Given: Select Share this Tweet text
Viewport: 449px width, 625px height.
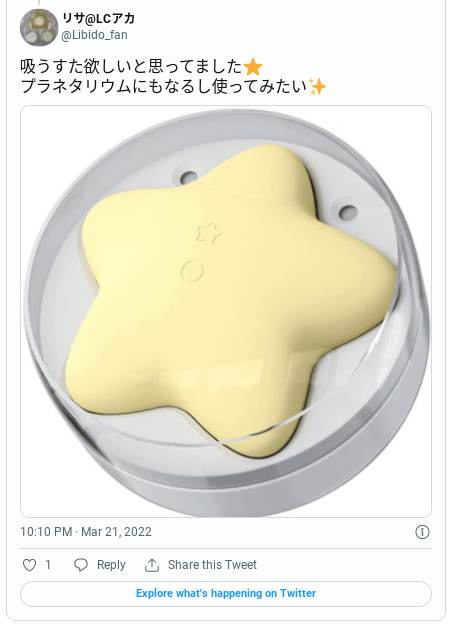Looking at the screenshot, I should tap(212, 565).
